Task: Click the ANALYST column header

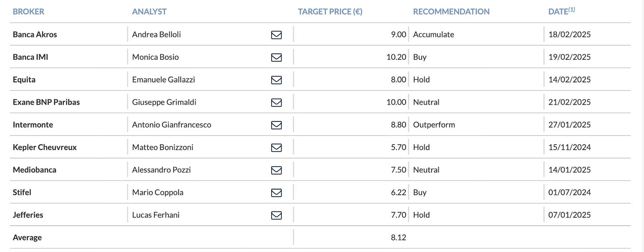Action: [x=149, y=11]
